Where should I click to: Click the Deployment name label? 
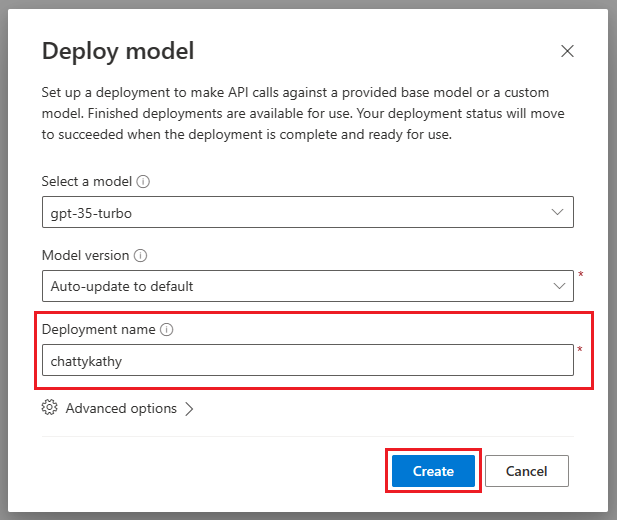tap(98, 329)
